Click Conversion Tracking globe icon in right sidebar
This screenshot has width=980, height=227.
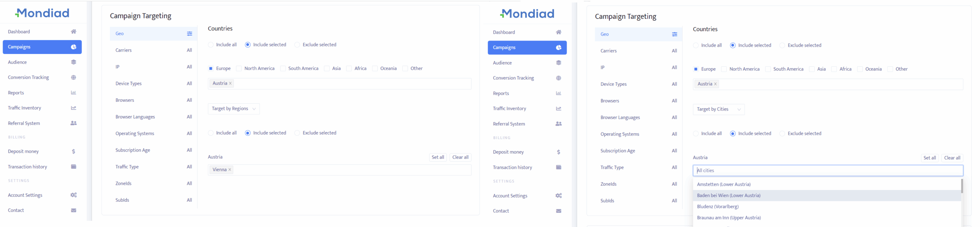click(x=559, y=78)
